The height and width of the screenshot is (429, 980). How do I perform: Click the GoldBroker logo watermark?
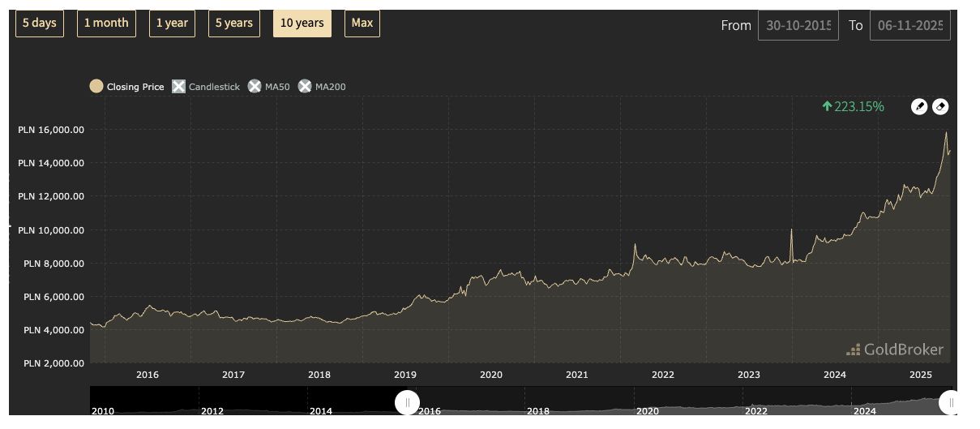point(895,350)
